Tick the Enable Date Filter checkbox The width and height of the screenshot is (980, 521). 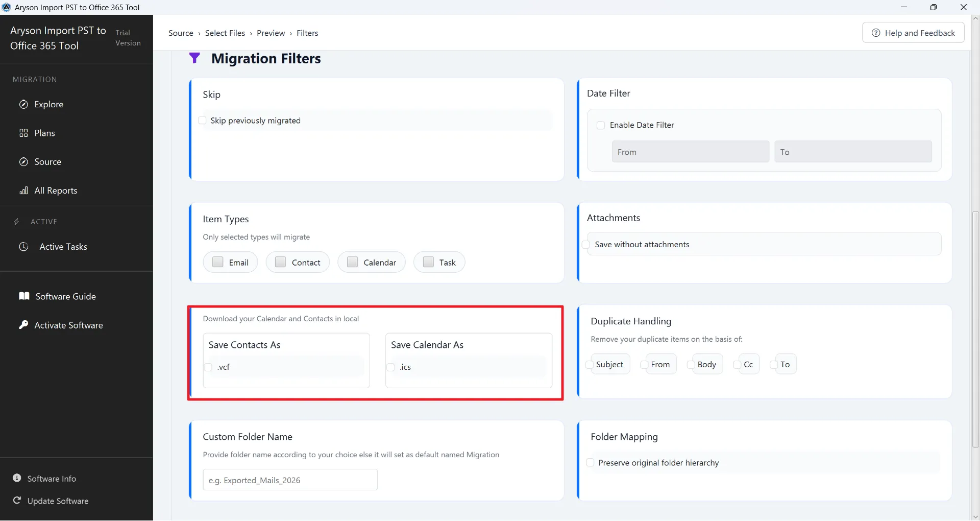[x=601, y=125]
